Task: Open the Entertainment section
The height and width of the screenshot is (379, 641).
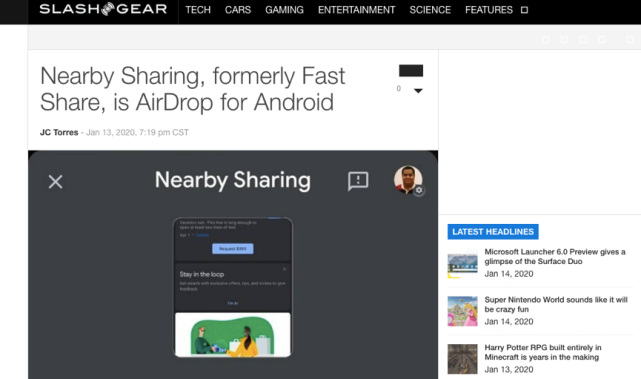Action: [x=356, y=10]
